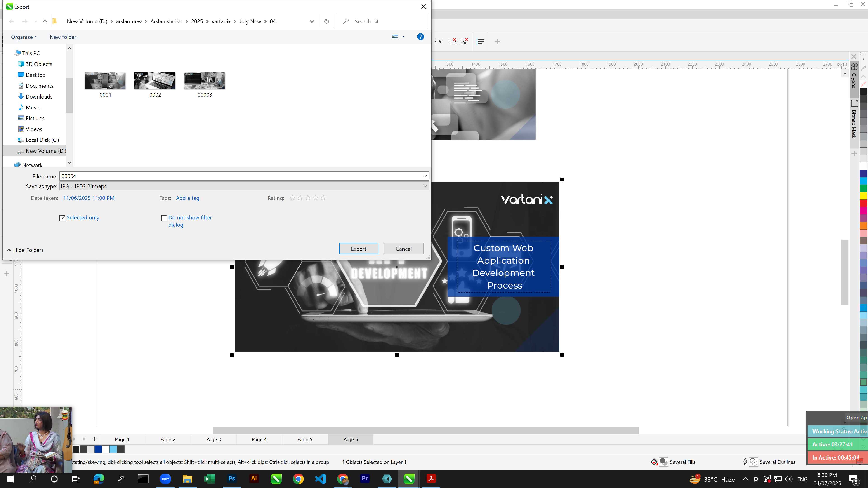Switch to the Page 1 tab

[122, 439]
